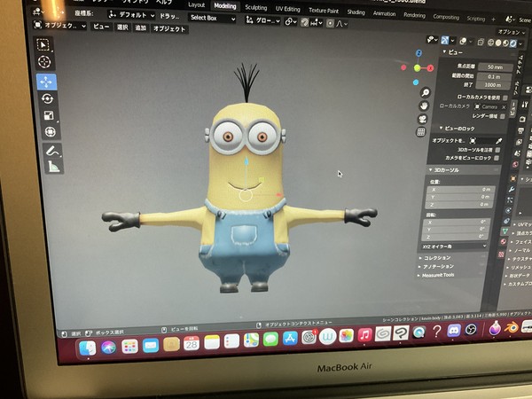Expand the コレクション panel
This screenshot has height=399, width=532.
pos(435,258)
